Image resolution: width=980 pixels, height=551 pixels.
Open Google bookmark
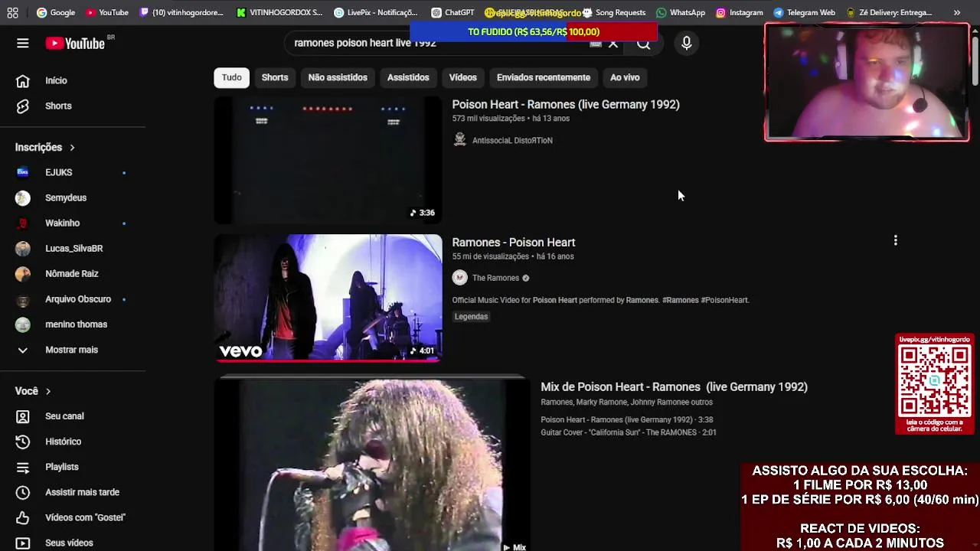[56, 12]
